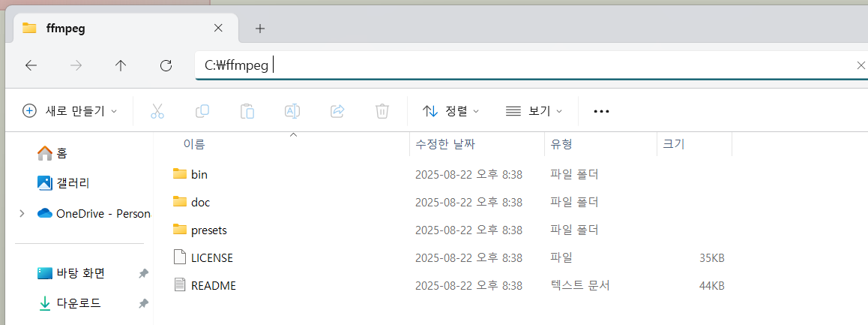This screenshot has height=325, width=868.
Task: Click the 44KB size of README
Action: tap(712, 286)
